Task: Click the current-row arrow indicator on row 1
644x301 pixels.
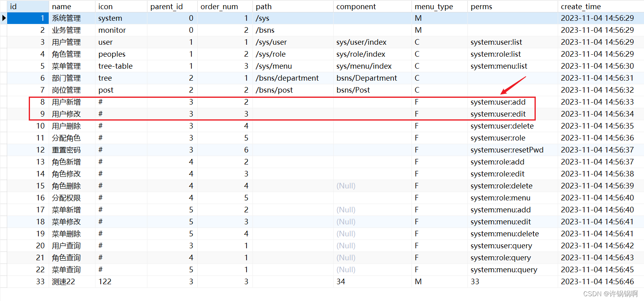Action: coord(4,18)
